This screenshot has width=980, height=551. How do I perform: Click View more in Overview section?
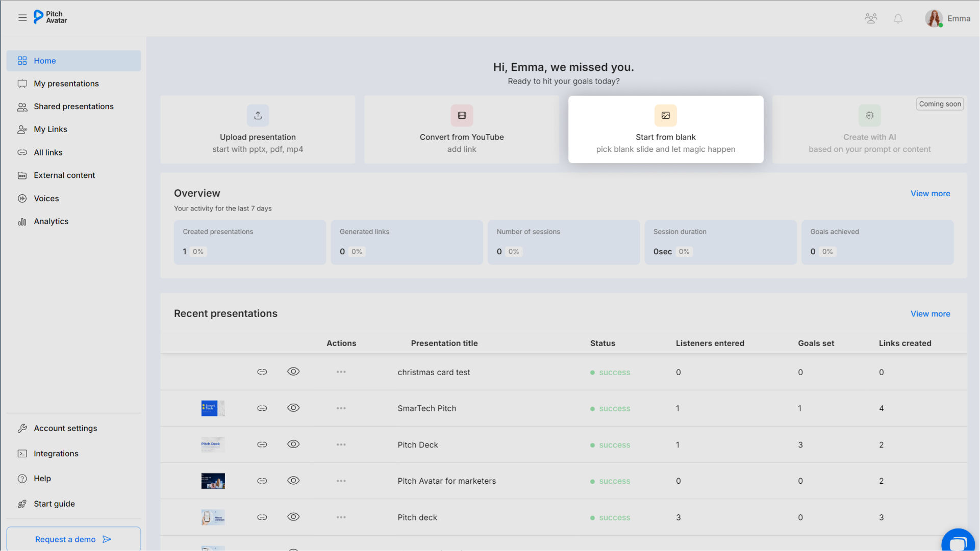[x=930, y=194]
